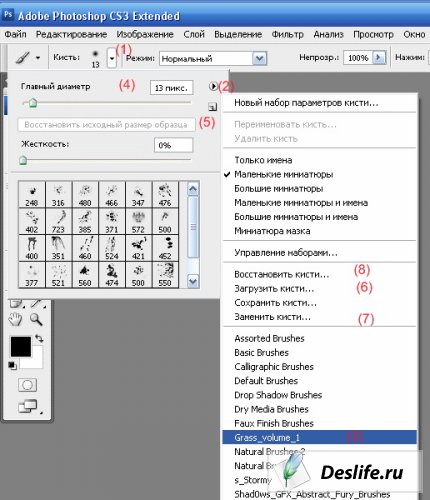
Task: Select the brush thumbnail 351
Action: [58, 248]
